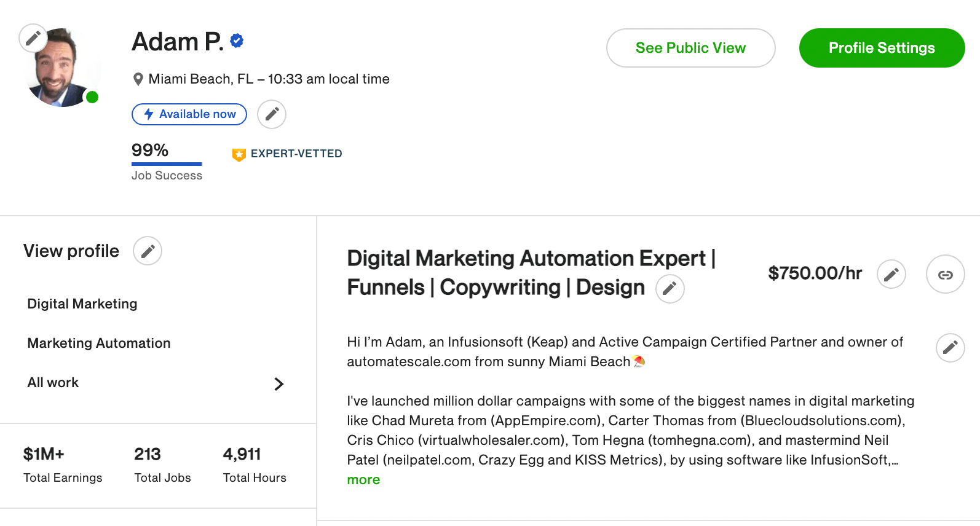
Task: Edit the overview description pencil icon
Action: pyautogui.click(x=950, y=348)
